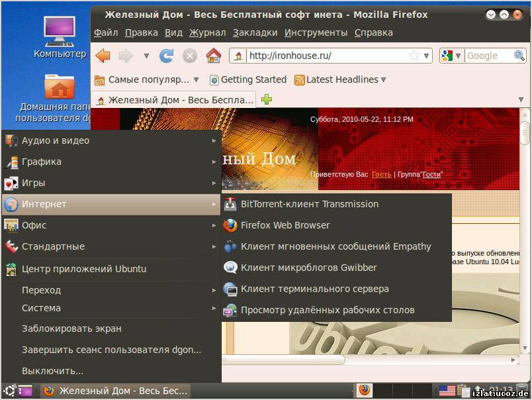Open the list all tabs dropdown
This screenshot has height=400, width=532.
pyautogui.click(x=521, y=99)
